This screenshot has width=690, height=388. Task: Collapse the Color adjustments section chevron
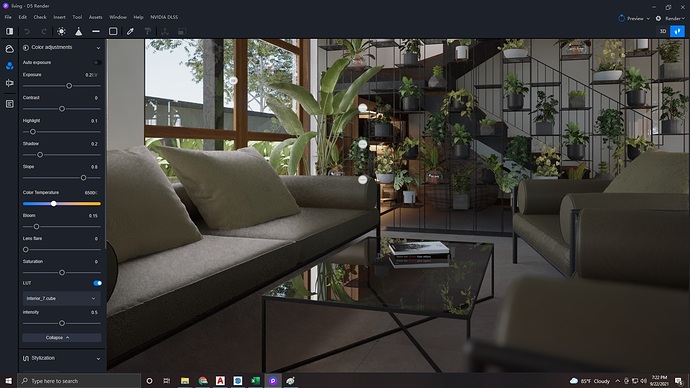(98, 48)
